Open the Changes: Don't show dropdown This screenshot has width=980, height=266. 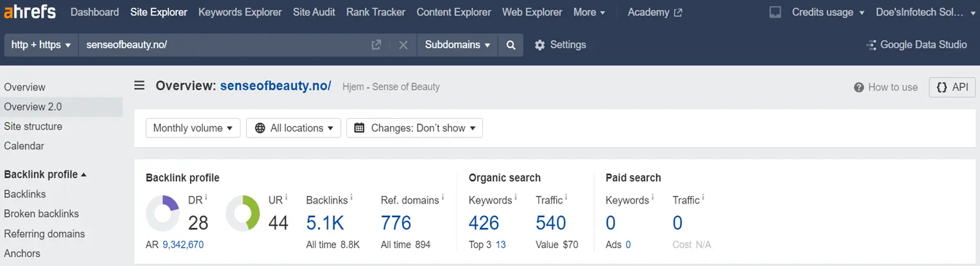click(x=414, y=128)
